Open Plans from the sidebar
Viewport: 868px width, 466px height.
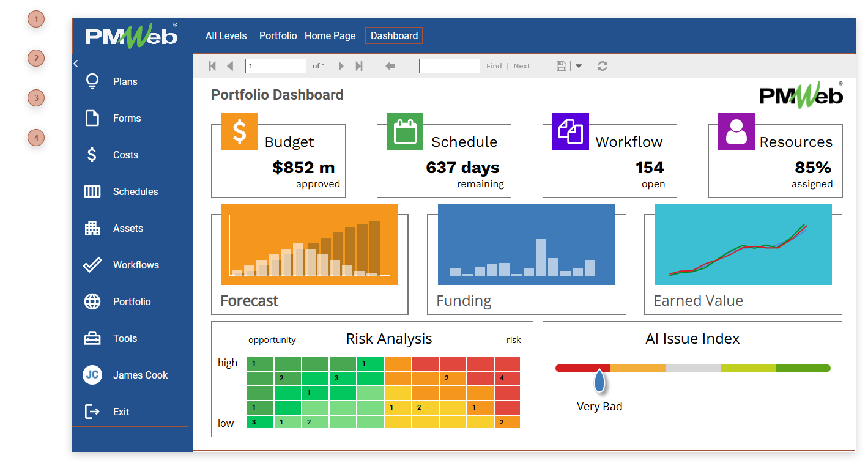pos(124,81)
